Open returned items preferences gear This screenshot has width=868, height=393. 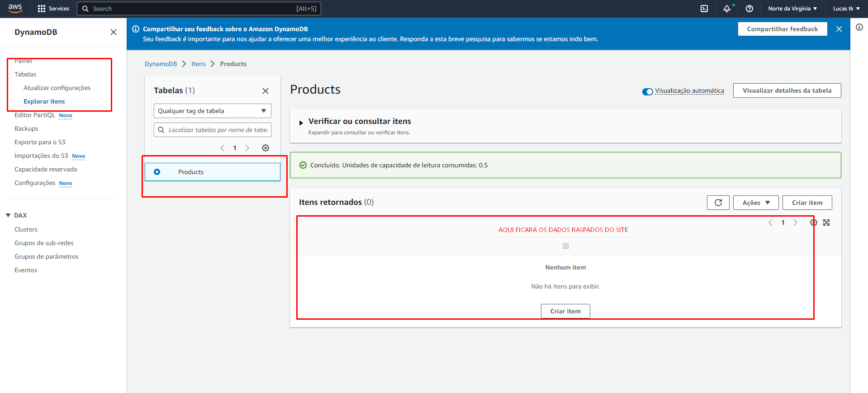(x=813, y=223)
